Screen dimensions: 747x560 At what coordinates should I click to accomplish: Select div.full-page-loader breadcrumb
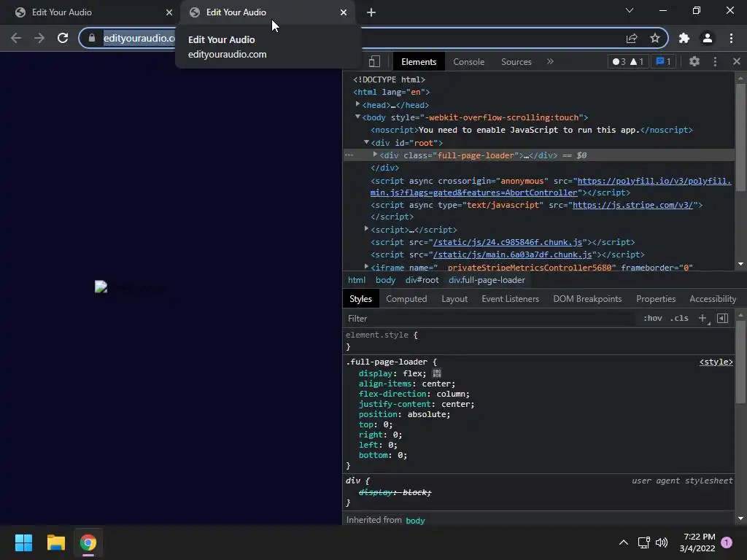pos(487,280)
